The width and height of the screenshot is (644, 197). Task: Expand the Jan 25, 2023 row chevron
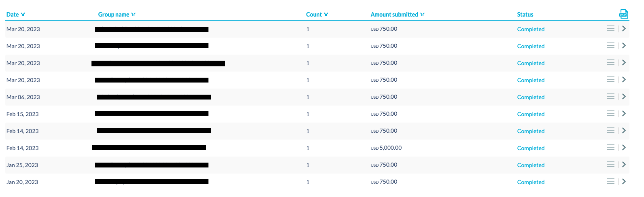pos(624,165)
